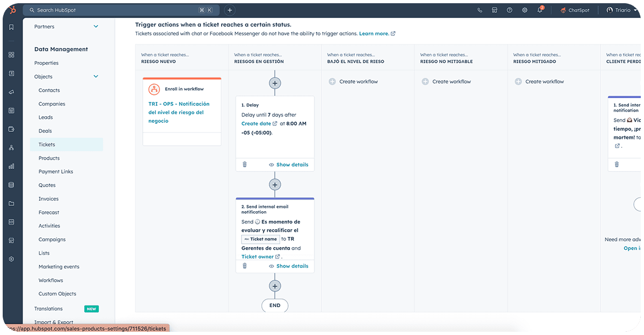The width and height of the screenshot is (644, 335).
Task: Select Forecast under Objects
Action: (x=49, y=212)
